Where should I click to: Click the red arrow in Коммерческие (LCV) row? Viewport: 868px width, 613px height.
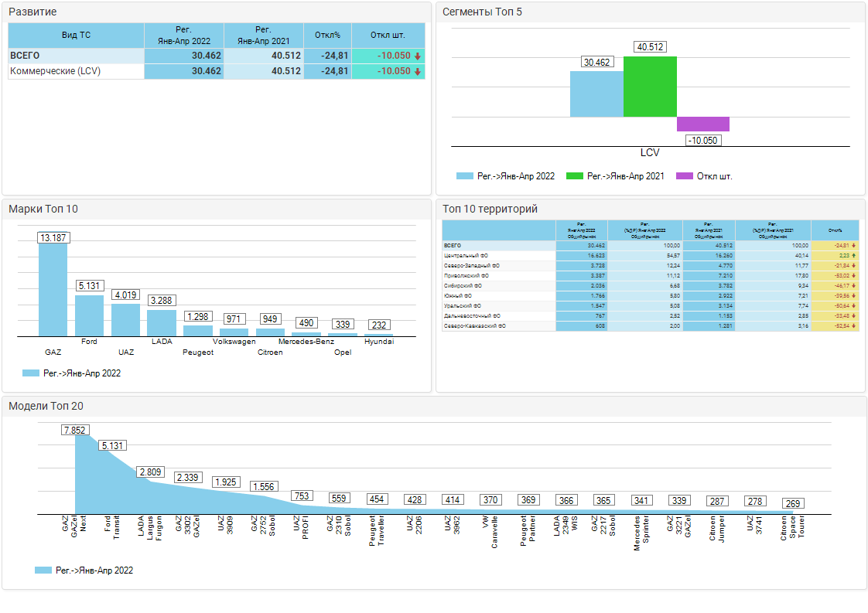pyautogui.click(x=417, y=71)
